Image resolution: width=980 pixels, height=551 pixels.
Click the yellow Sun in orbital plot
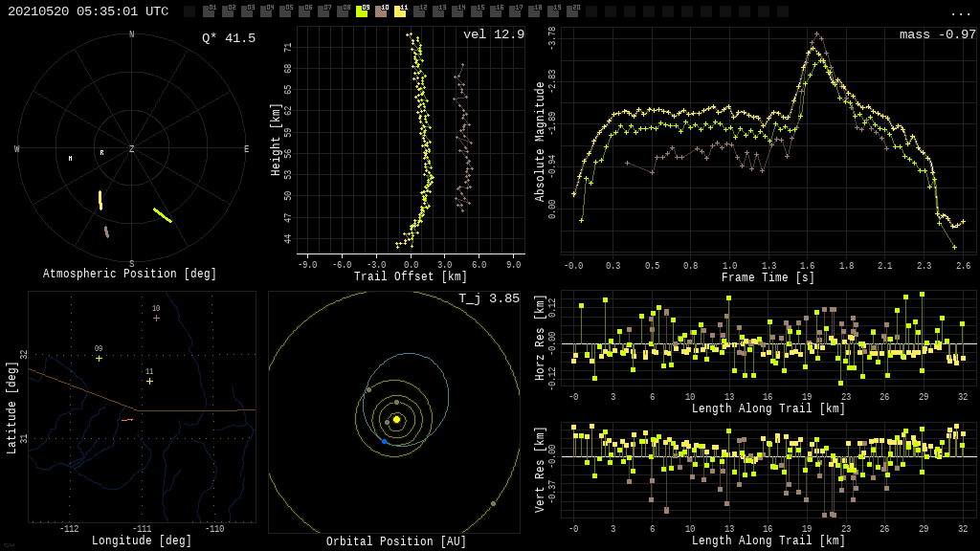396,419
